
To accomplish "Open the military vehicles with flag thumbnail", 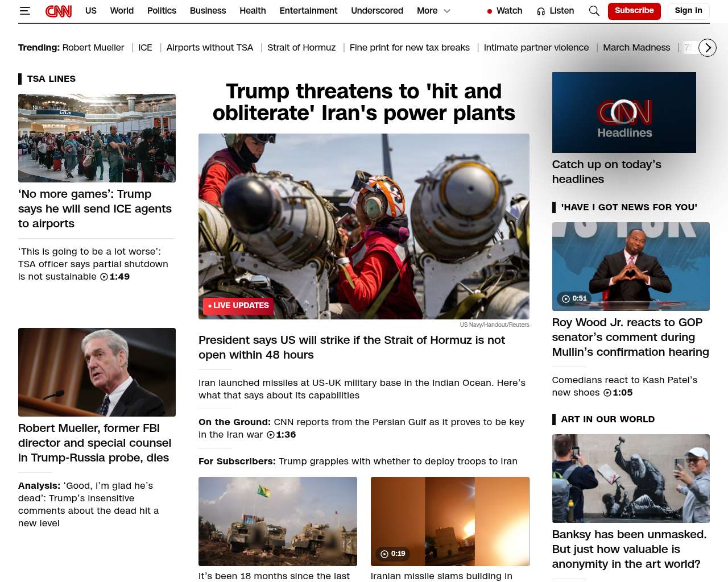I will (x=278, y=521).
